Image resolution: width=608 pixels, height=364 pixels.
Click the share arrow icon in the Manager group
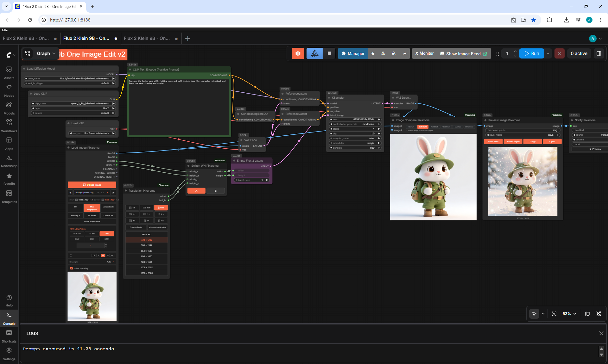pyautogui.click(x=404, y=53)
